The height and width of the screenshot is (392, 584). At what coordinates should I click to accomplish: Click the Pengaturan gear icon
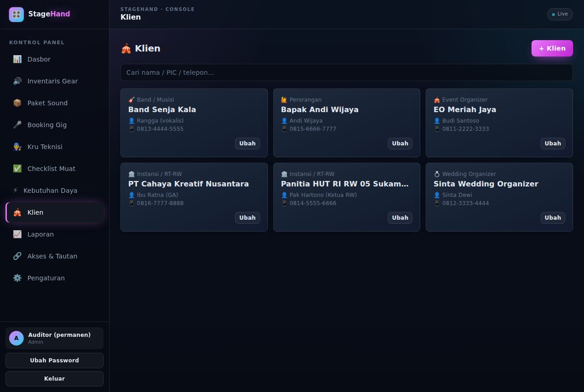[17, 278]
